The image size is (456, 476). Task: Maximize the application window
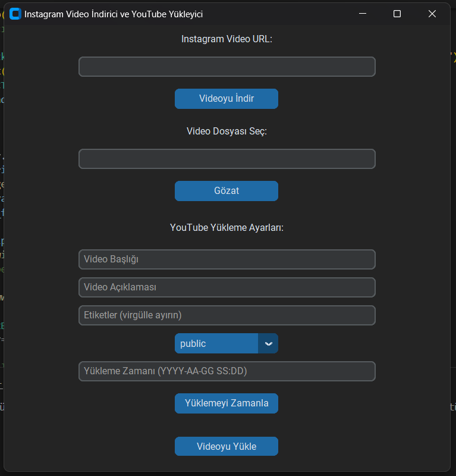(397, 14)
